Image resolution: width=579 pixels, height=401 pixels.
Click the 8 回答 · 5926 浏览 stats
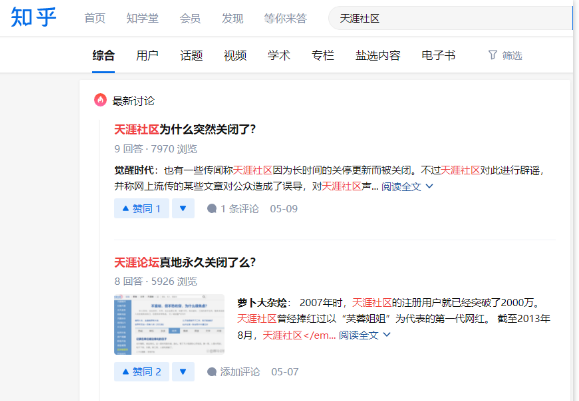click(x=155, y=281)
